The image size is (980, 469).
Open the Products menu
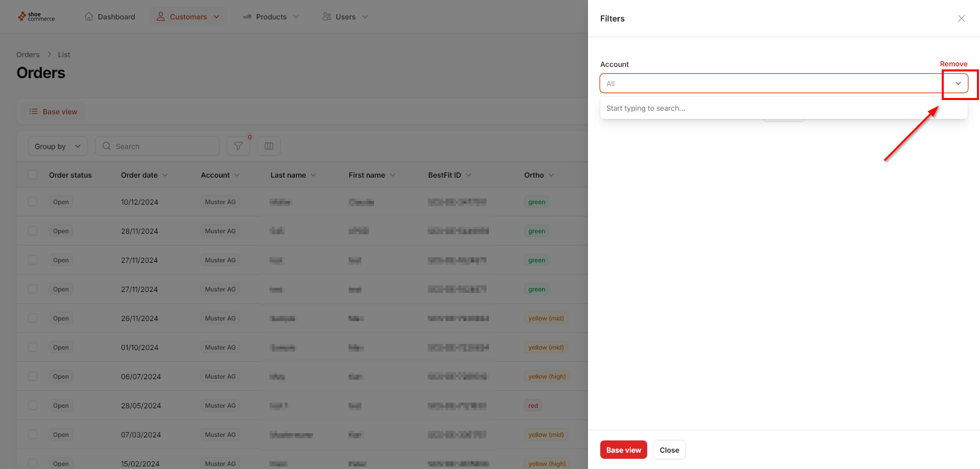271,16
